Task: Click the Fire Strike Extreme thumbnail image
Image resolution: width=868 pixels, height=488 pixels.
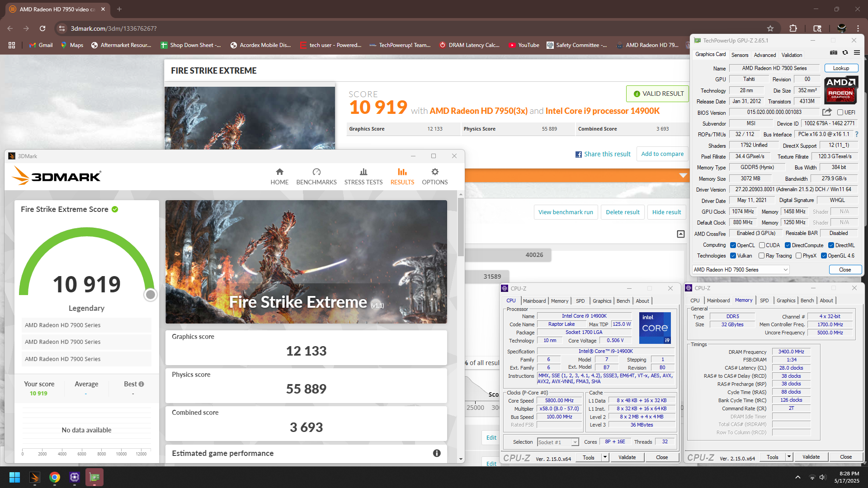Action: (x=306, y=262)
